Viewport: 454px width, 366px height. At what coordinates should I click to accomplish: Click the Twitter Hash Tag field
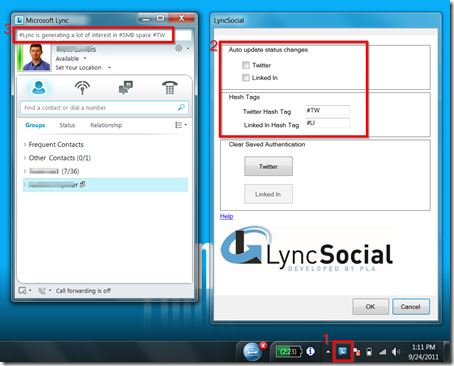coord(328,110)
